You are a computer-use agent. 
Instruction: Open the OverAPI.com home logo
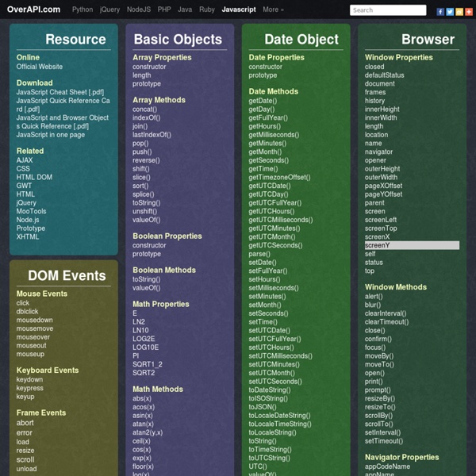click(x=33, y=10)
